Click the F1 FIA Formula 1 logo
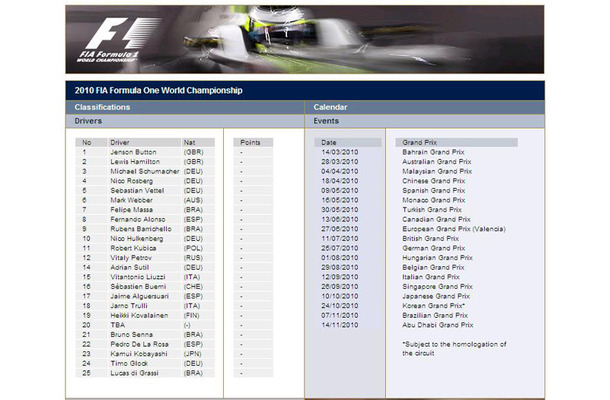This screenshot has width=610, height=400. (x=117, y=40)
